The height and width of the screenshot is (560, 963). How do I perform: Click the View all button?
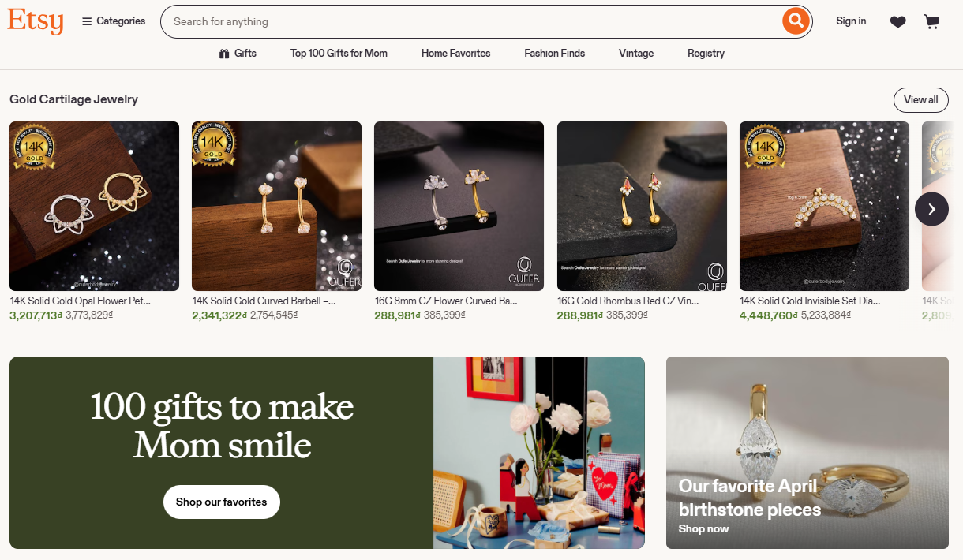921,100
